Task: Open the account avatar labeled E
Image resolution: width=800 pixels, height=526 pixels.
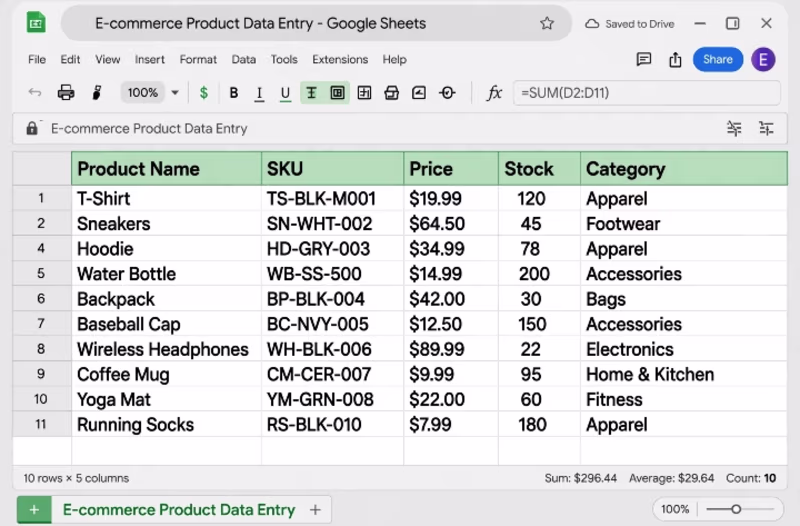Action: click(763, 60)
